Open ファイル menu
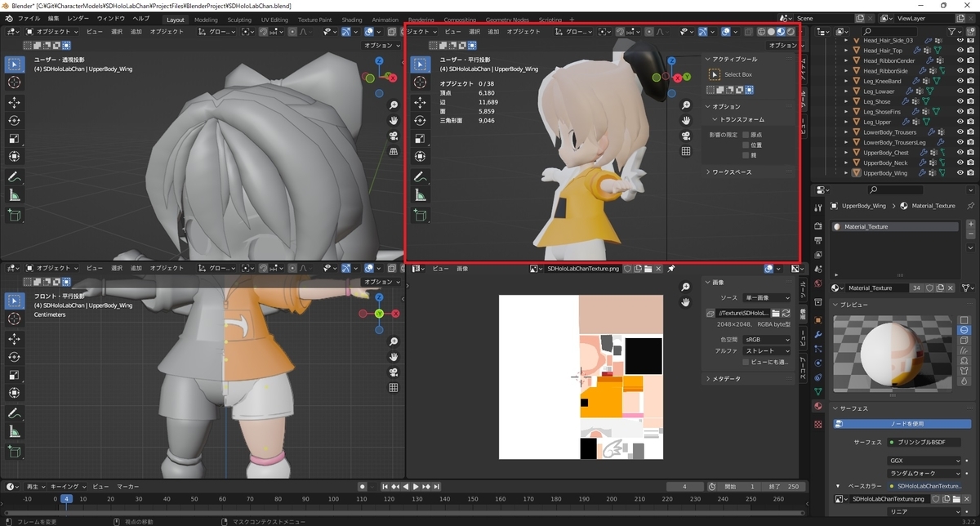Screen dimensions: 980x526 click(29, 18)
